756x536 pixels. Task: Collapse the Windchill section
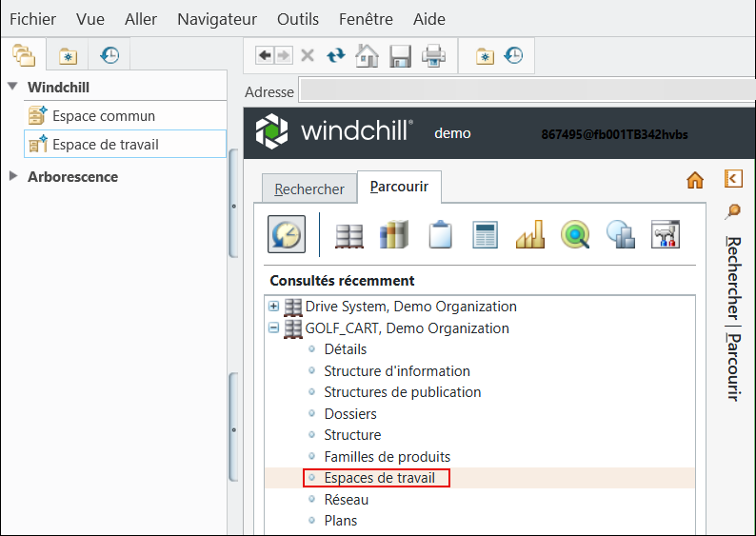click(x=13, y=87)
